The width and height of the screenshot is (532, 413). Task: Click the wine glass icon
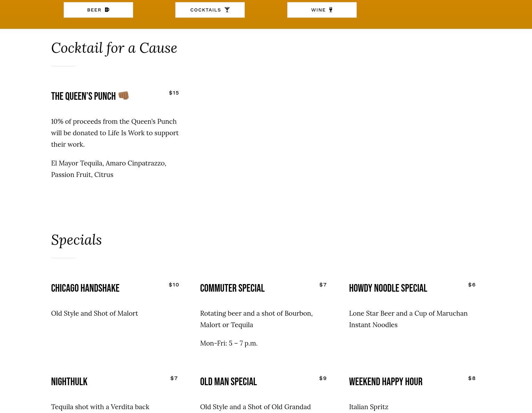331,10
